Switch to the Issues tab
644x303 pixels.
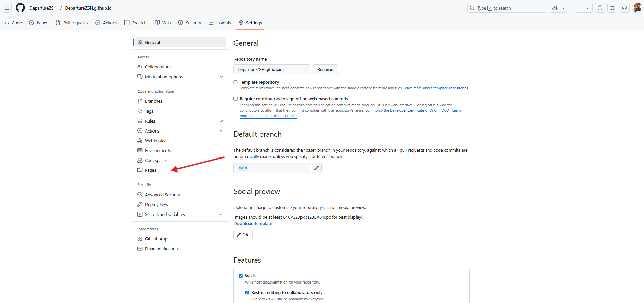point(39,23)
